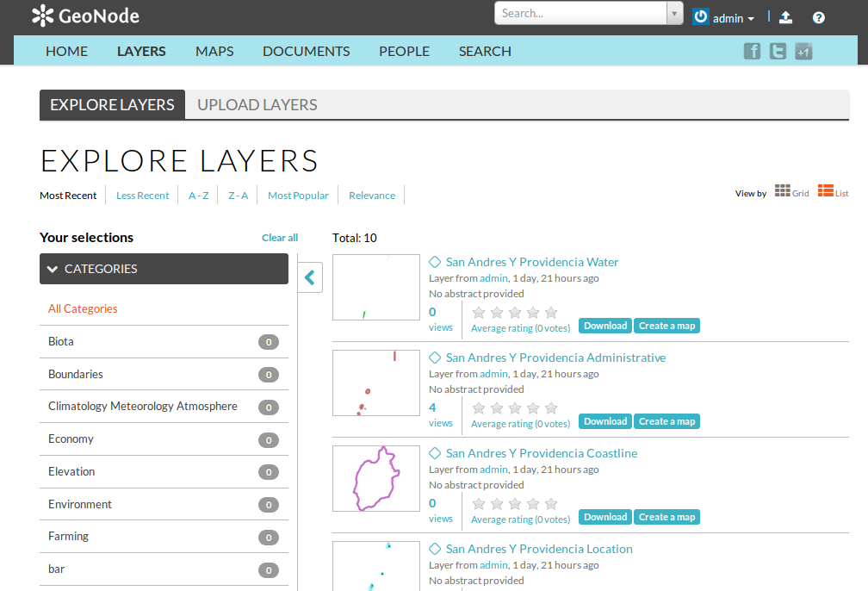Open the MAPS menu
This screenshot has width=868, height=591.
coord(214,51)
